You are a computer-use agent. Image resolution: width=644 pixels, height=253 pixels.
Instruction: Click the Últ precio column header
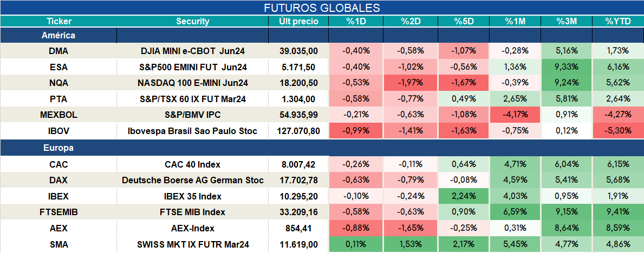pos(298,22)
